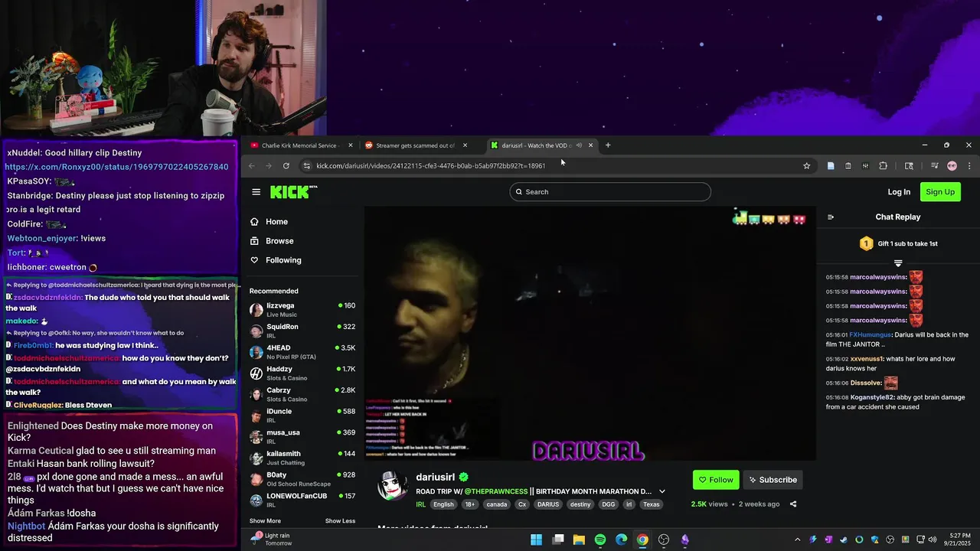Select the Cx tag
Viewport: 980px width, 551px height.
(x=522, y=504)
